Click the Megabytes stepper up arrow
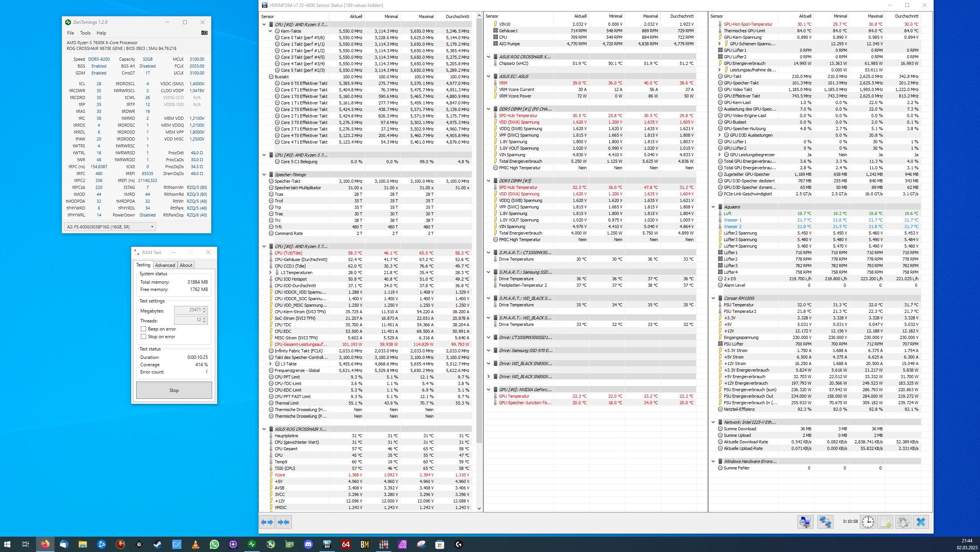The height and width of the screenshot is (552, 980). tap(204, 308)
